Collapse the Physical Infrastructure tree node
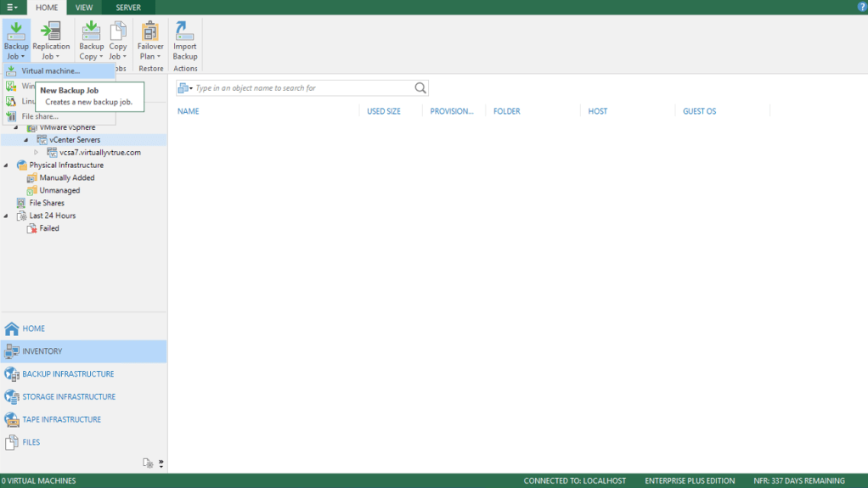This screenshot has height=488, width=868. tap(7, 165)
